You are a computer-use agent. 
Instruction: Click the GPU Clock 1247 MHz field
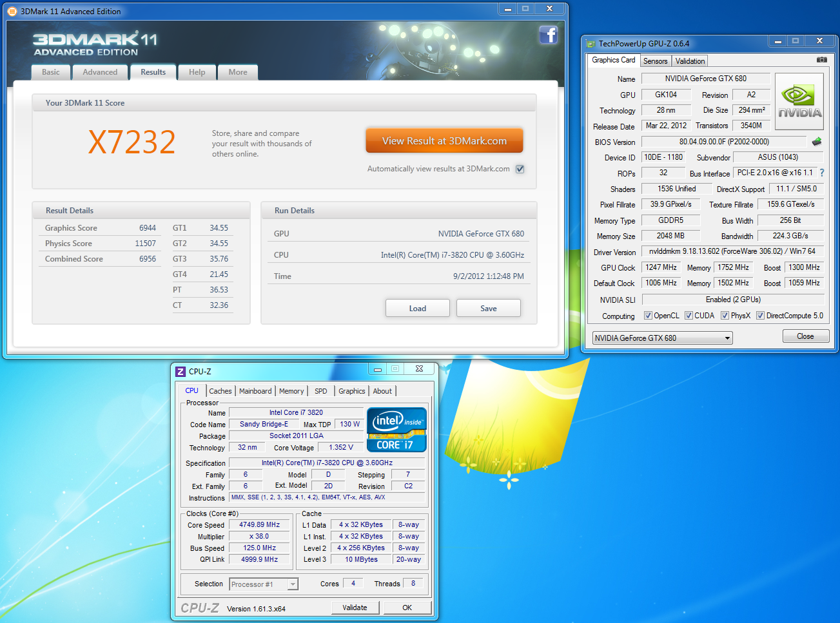coord(661,267)
